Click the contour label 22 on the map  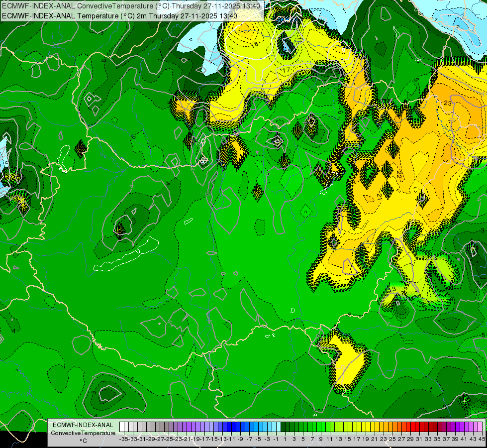click(x=399, y=175)
